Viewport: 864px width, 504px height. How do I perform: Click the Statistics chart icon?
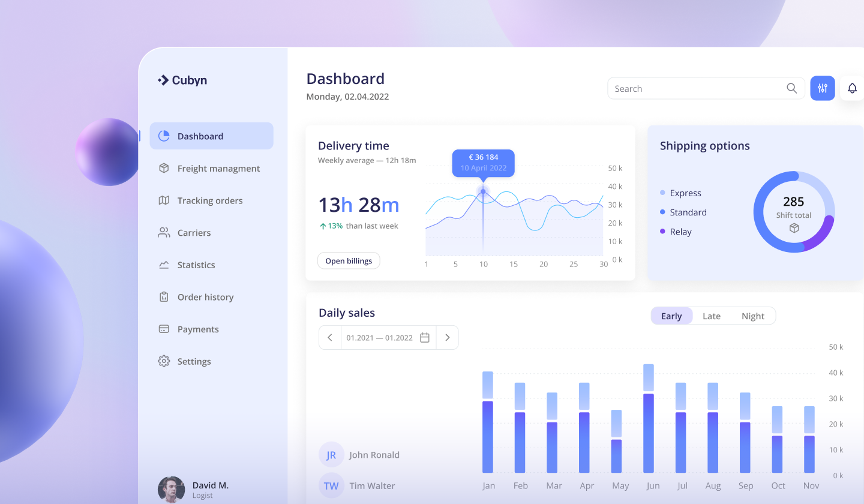(164, 265)
